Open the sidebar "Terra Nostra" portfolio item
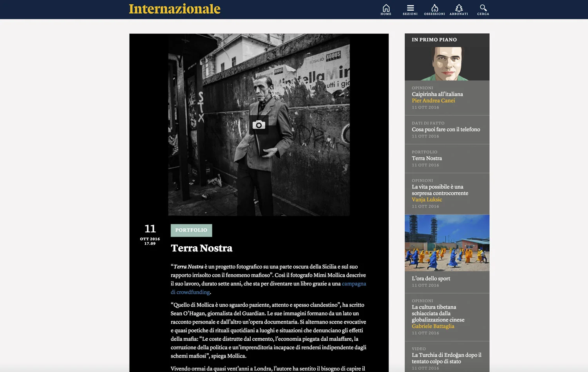The width and height of the screenshot is (588, 372). pyautogui.click(x=427, y=158)
